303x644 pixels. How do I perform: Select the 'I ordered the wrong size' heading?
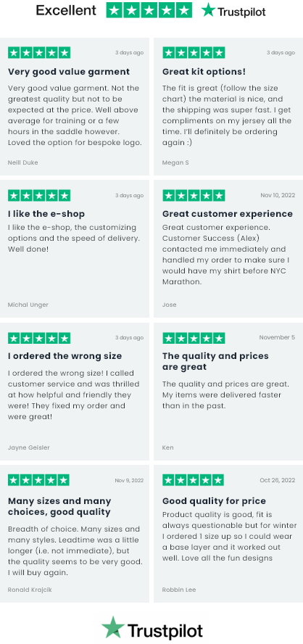(x=65, y=356)
